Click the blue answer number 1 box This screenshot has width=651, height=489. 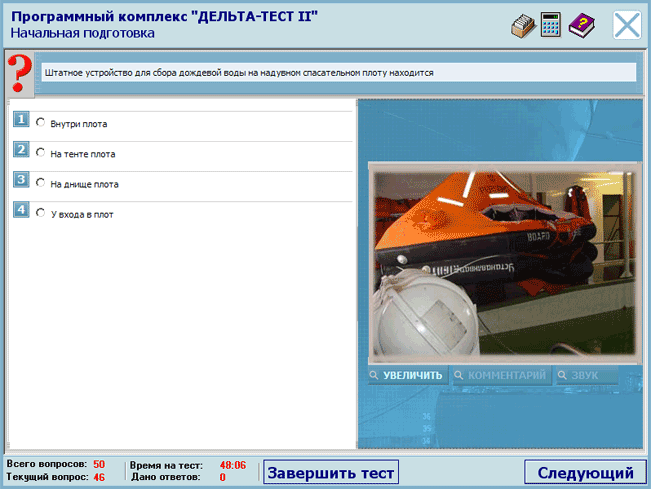(x=21, y=120)
